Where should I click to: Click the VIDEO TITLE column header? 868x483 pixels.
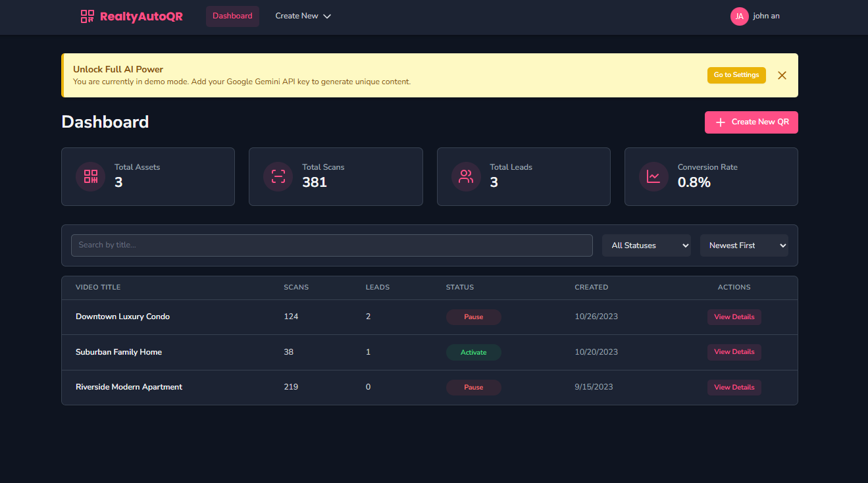(98, 288)
